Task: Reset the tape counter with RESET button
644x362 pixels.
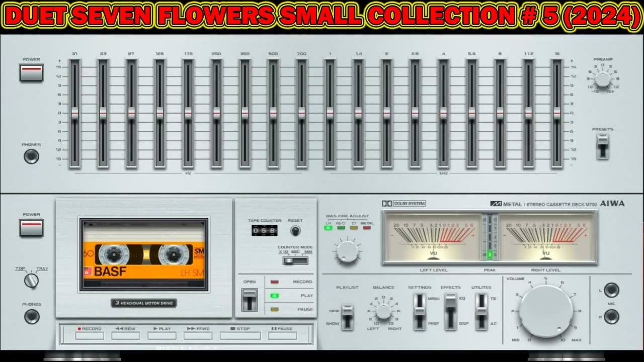Action: (x=295, y=231)
